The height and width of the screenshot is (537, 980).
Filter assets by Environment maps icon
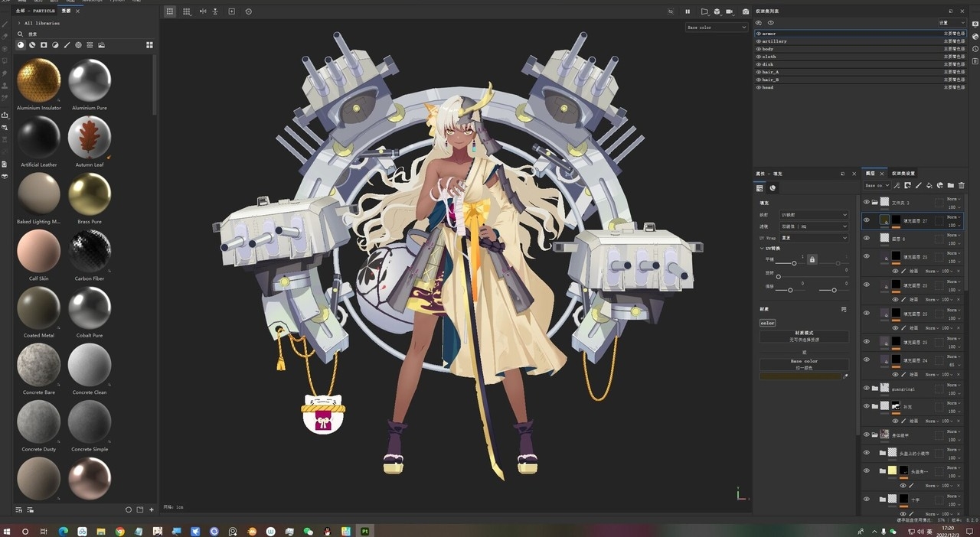101,45
